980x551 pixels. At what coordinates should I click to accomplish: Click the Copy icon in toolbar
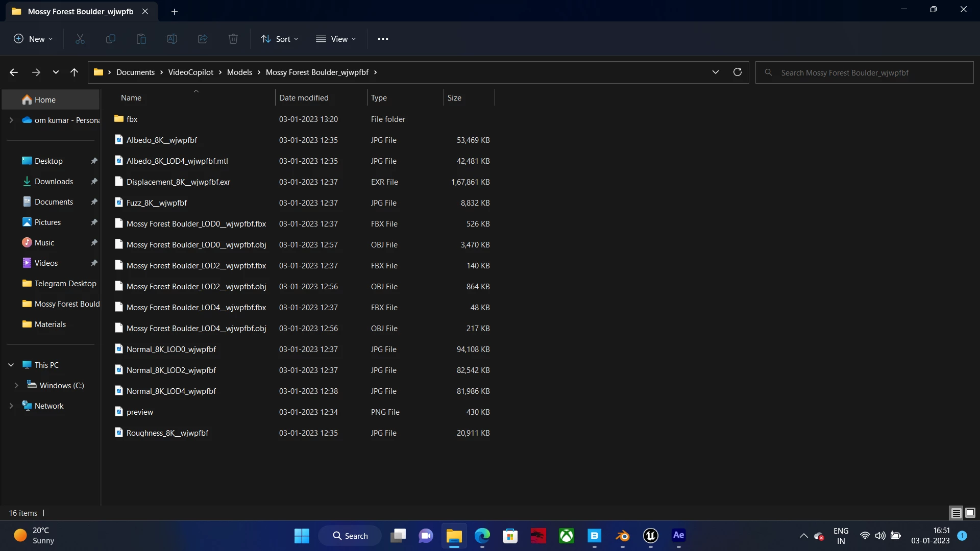tap(110, 39)
